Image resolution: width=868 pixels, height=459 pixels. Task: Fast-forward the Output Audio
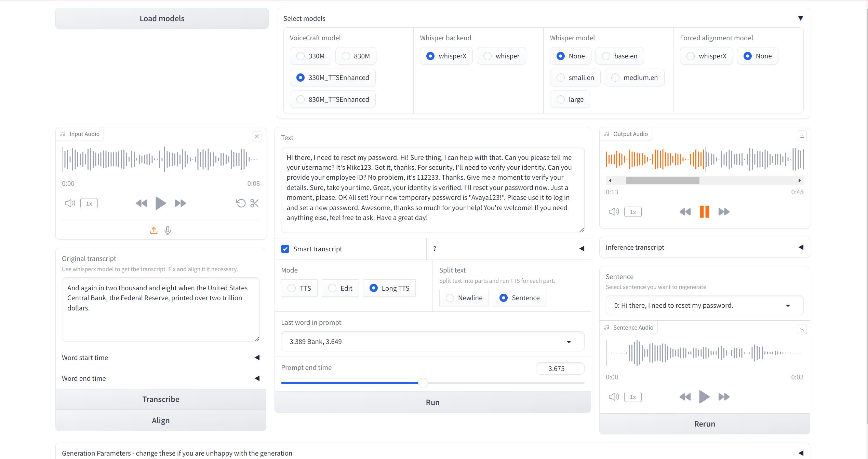tap(724, 212)
